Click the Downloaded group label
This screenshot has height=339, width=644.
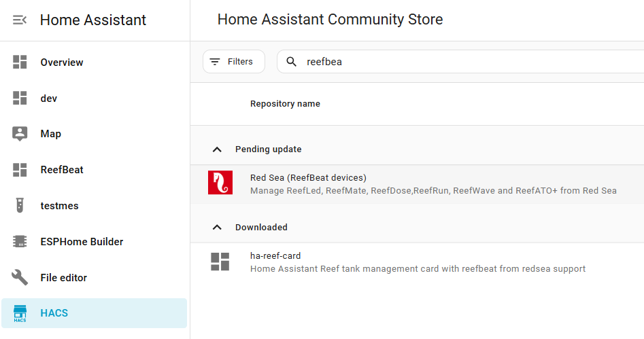(261, 228)
